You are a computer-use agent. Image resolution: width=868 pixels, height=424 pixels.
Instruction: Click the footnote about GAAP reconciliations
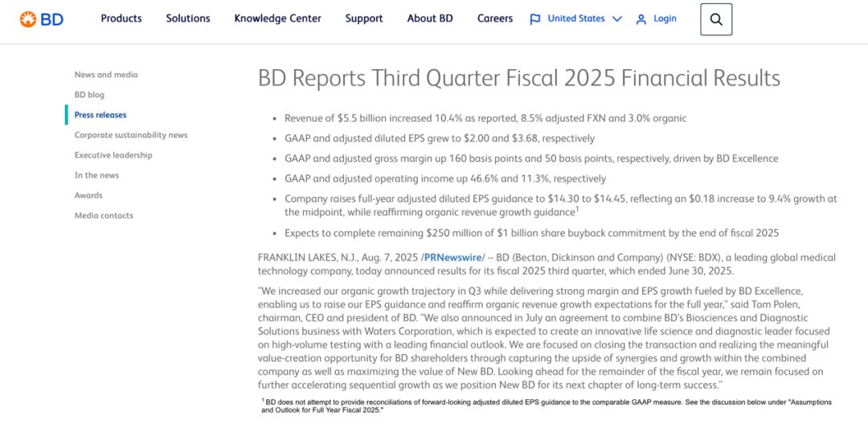[547, 406]
